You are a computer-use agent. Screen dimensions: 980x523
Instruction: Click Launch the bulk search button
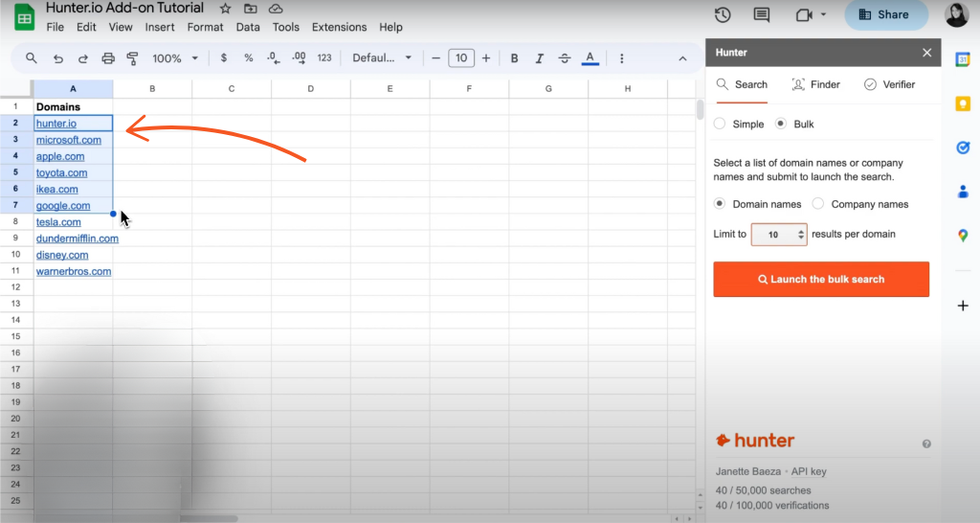(x=821, y=279)
